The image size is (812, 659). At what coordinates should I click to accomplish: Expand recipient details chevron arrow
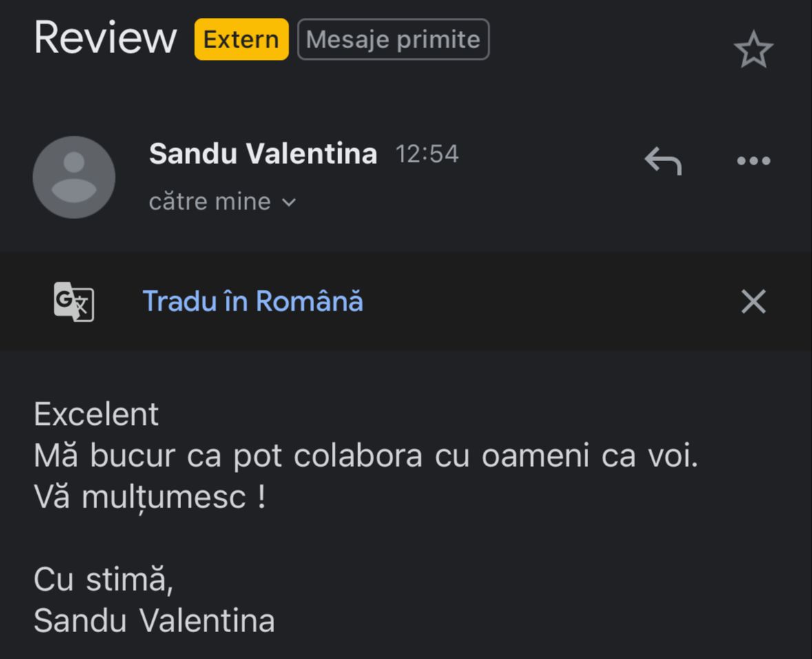point(290,202)
